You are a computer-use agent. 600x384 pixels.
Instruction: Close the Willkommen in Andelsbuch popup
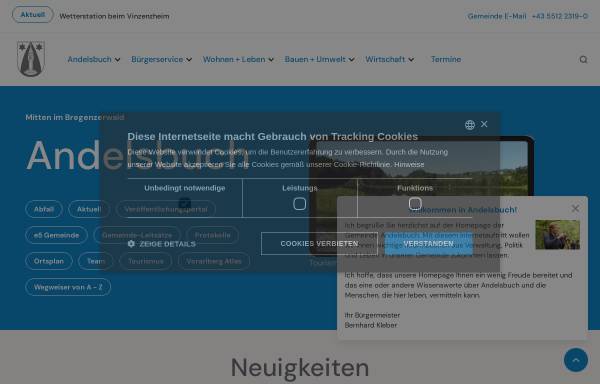[575, 208]
